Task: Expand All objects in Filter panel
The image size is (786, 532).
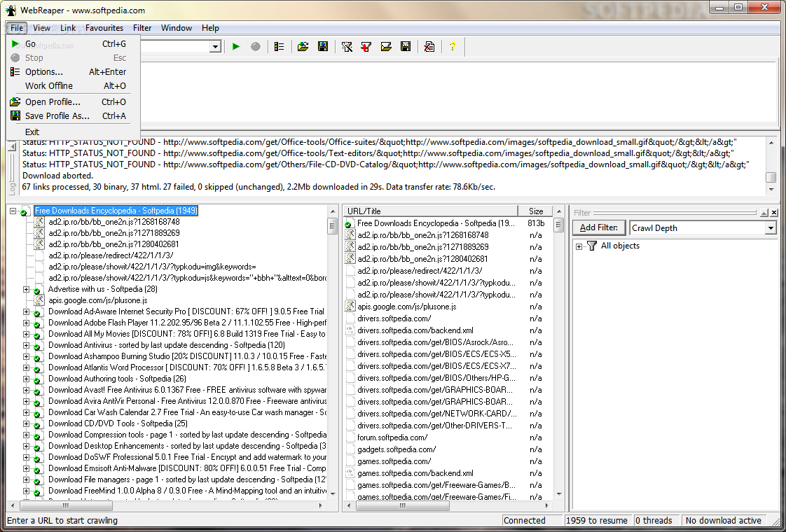Action: coord(579,246)
